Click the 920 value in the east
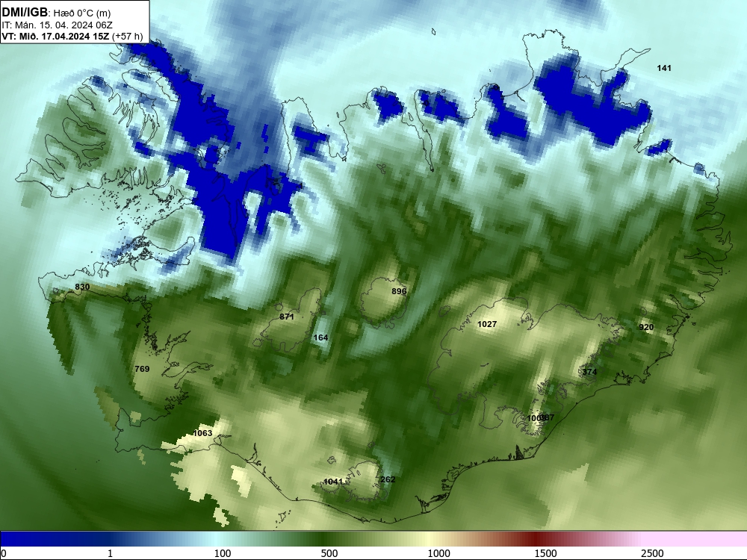 point(646,327)
